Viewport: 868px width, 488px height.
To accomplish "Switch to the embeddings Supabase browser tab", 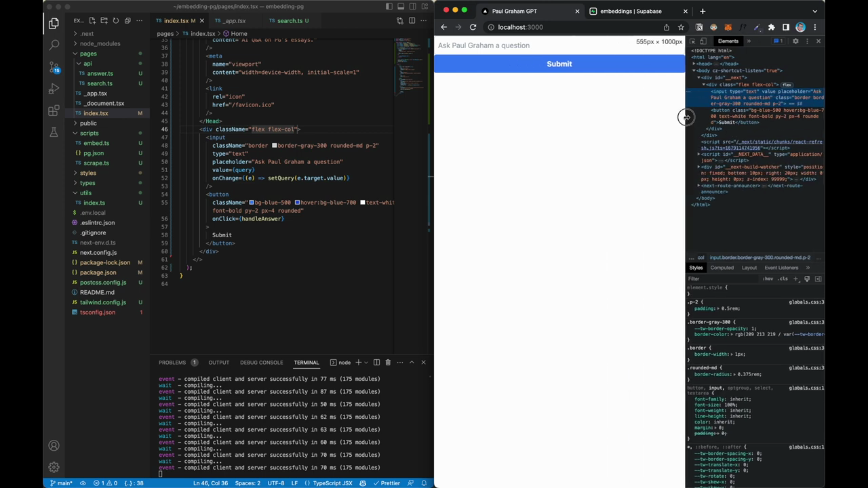I will click(631, 11).
